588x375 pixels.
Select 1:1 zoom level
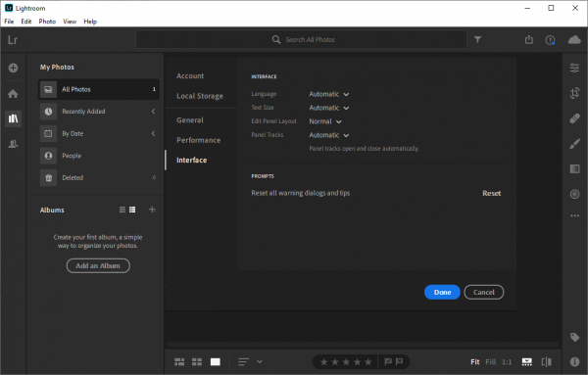coord(507,362)
